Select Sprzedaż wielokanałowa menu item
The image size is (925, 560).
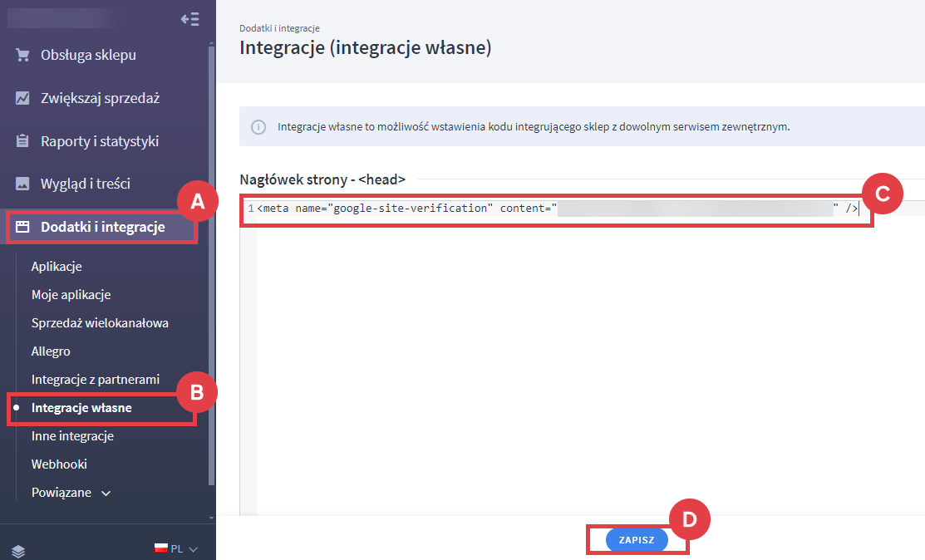coord(100,323)
